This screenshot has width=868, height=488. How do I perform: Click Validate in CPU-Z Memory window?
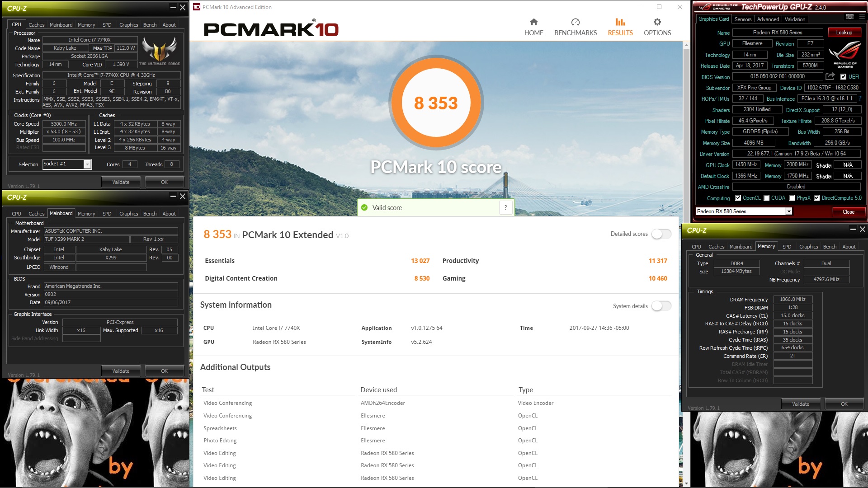[x=801, y=404]
